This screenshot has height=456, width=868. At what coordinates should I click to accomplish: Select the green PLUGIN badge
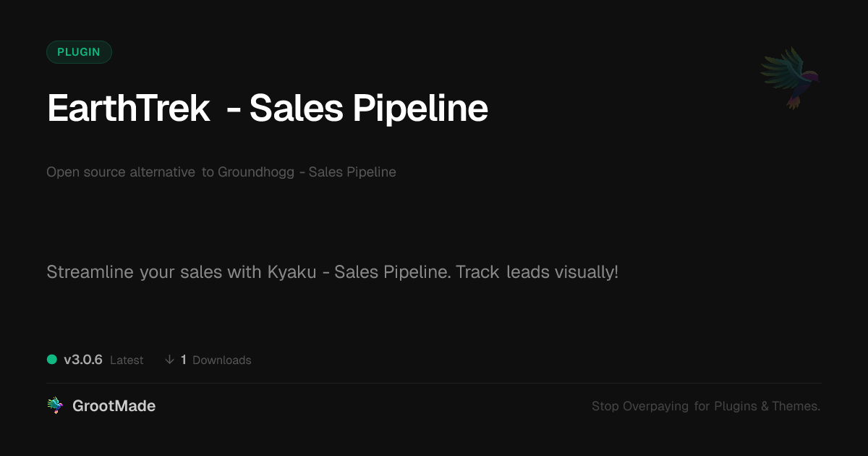click(79, 52)
